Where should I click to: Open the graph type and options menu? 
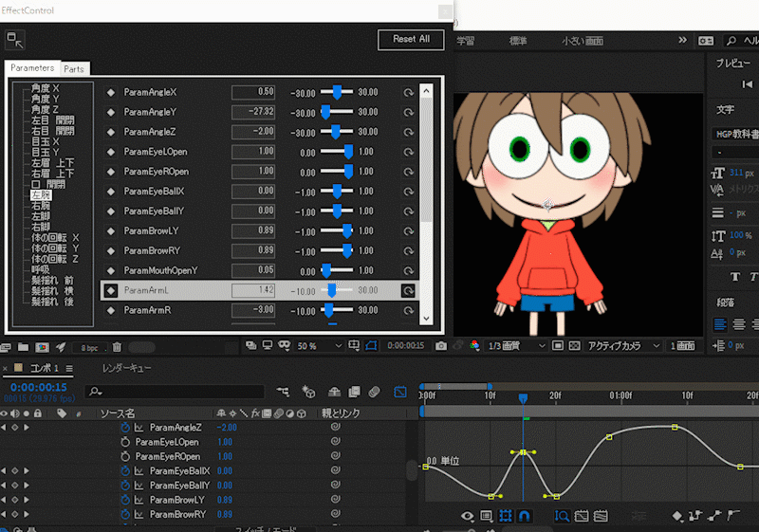click(x=487, y=516)
